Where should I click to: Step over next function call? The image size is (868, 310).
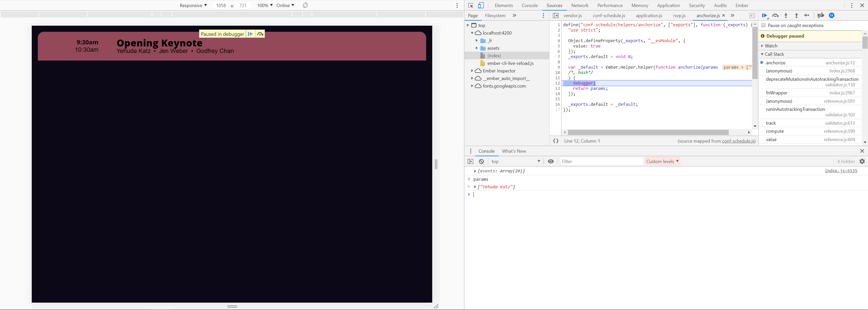pyautogui.click(x=776, y=16)
